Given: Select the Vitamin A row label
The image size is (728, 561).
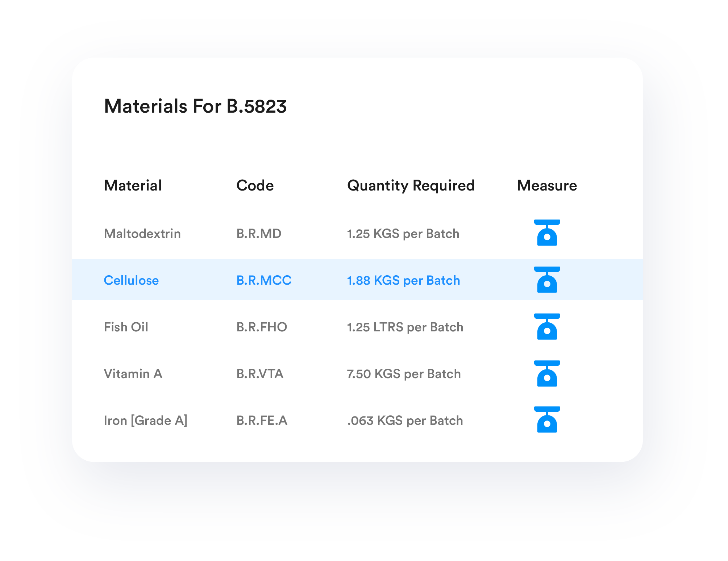Looking at the screenshot, I should pyautogui.click(x=133, y=374).
